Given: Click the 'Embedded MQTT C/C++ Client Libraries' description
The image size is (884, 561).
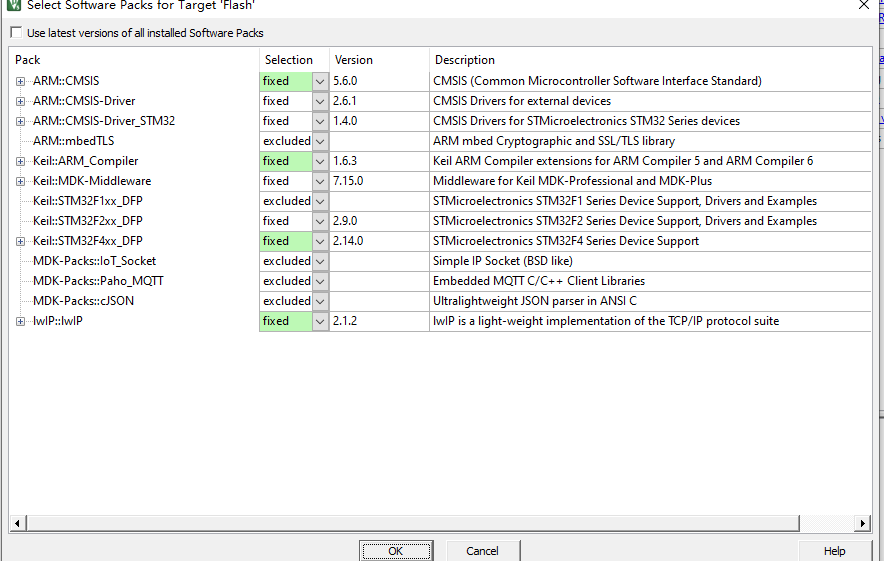Looking at the screenshot, I should pyautogui.click(x=539, y=281).
